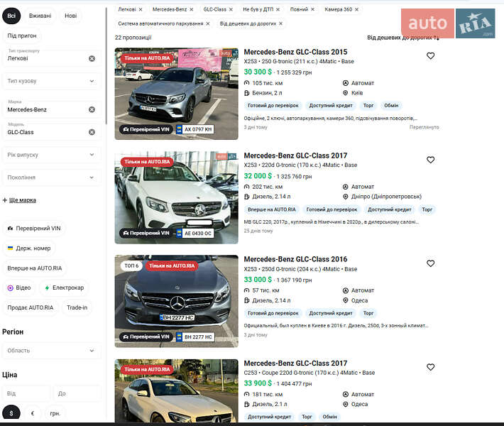The image size is (504, 426).
Task: Toggle the Під пригон filter
Action: [22, 35]
